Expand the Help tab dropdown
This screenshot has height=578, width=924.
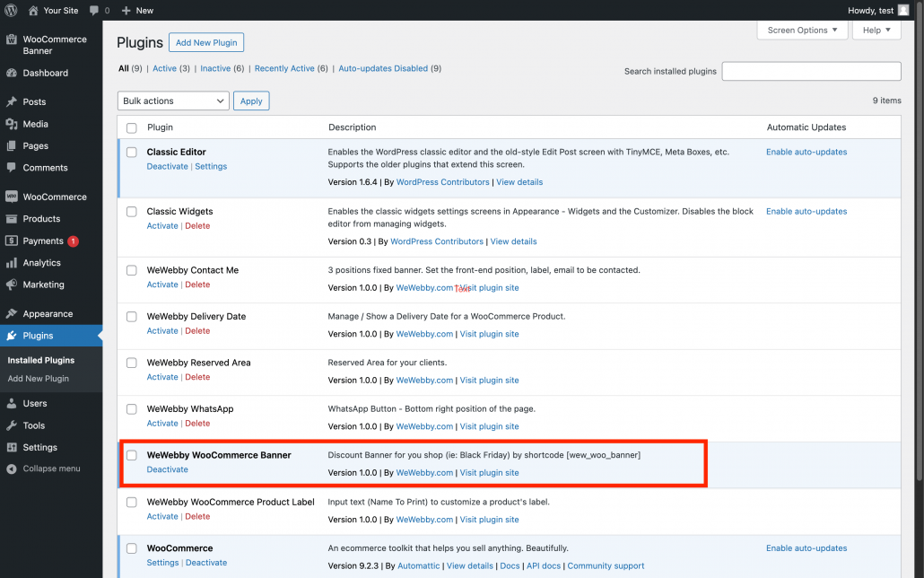[x=876, y=31]
